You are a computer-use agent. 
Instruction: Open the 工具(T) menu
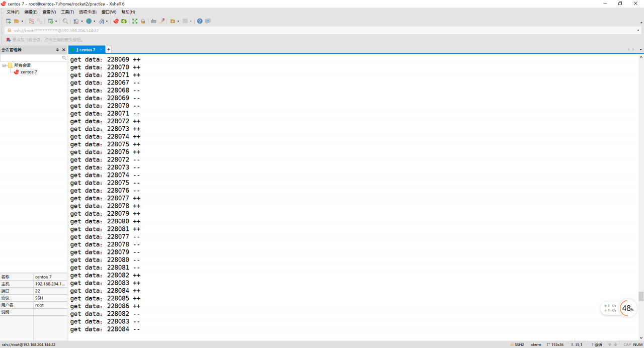point(67,12)
